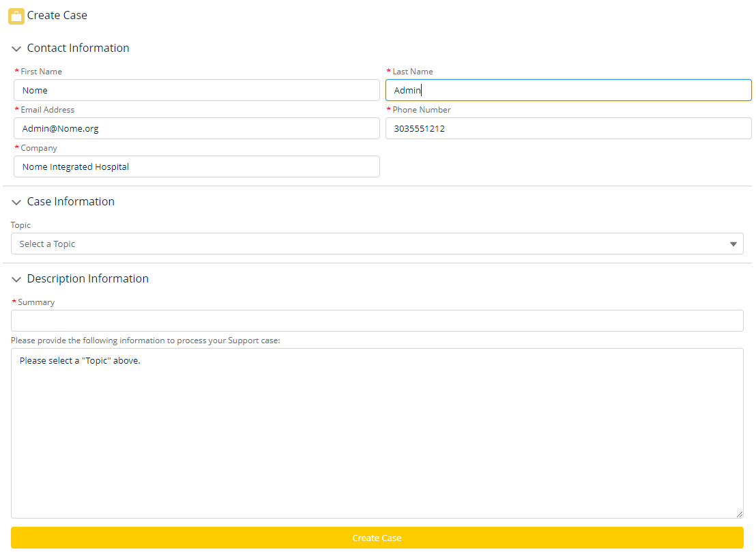
Task: Click the Topic field label
Action: pos(20,225)
